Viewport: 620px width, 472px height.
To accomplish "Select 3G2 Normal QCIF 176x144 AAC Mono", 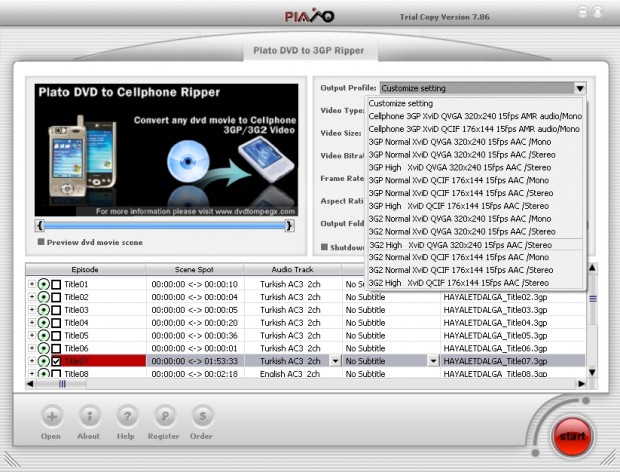I will pyautogui.click(x=475, y=257).
